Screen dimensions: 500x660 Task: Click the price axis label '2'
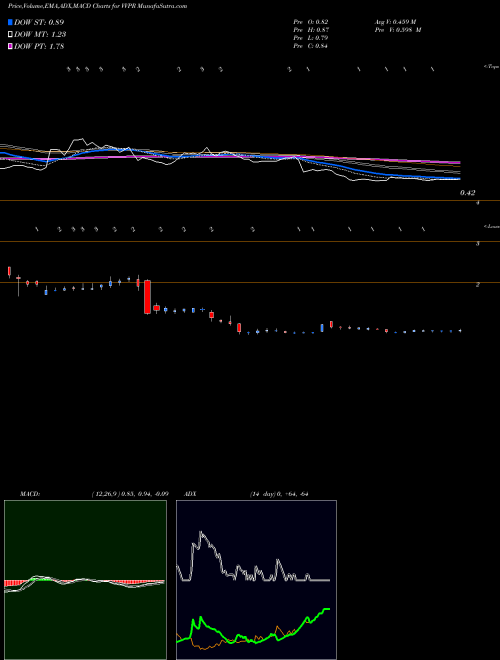click(x=478, y=285)
